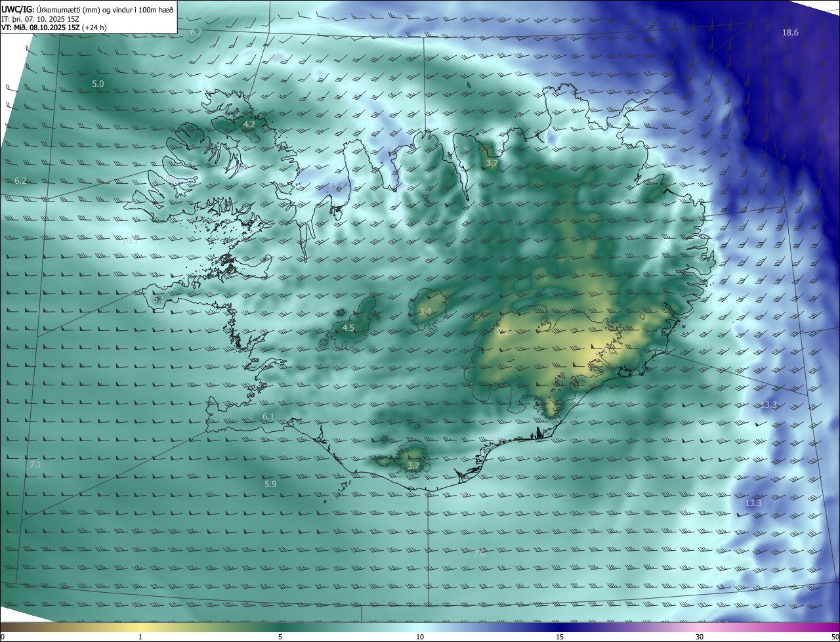Click the '5' tick on the color scale
The height and width of the screenshot is (642, 840).
click(x=280, y=637)
